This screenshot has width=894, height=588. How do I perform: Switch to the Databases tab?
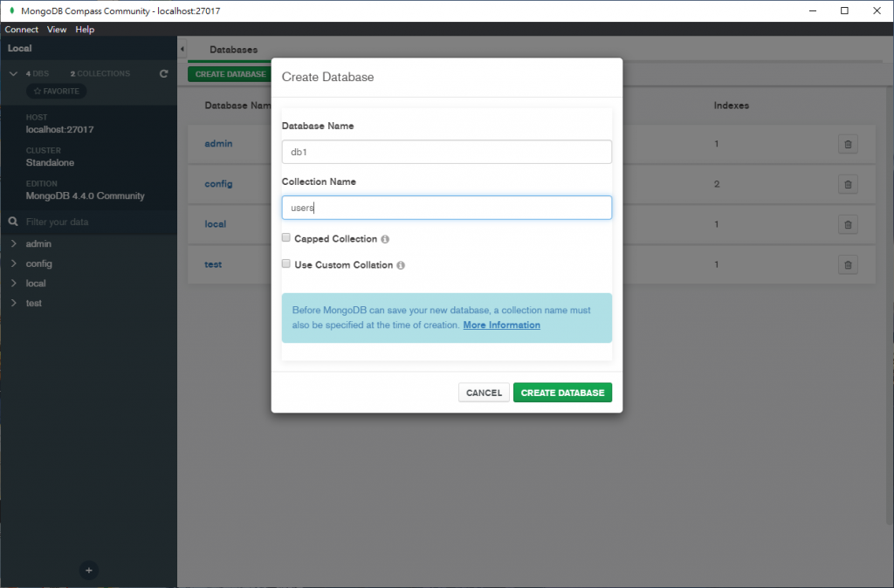pos(233,50)
